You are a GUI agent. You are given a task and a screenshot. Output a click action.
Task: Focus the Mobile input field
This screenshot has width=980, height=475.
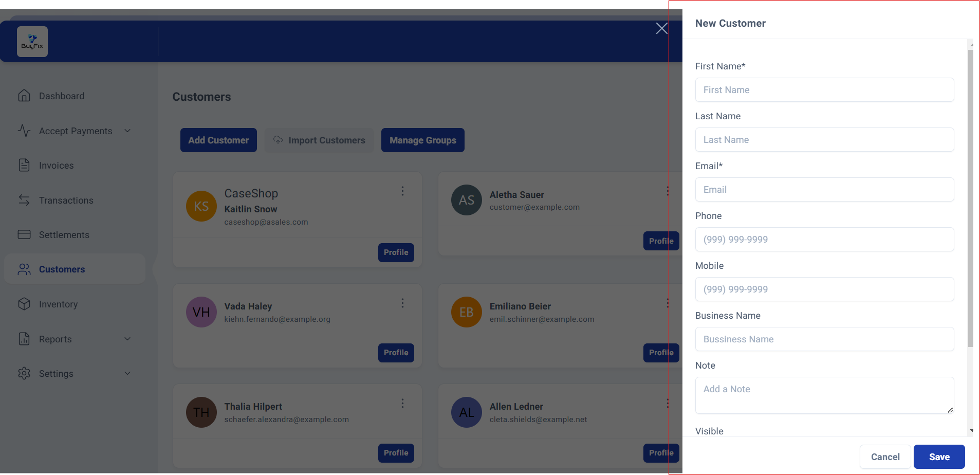click(825, 289)
